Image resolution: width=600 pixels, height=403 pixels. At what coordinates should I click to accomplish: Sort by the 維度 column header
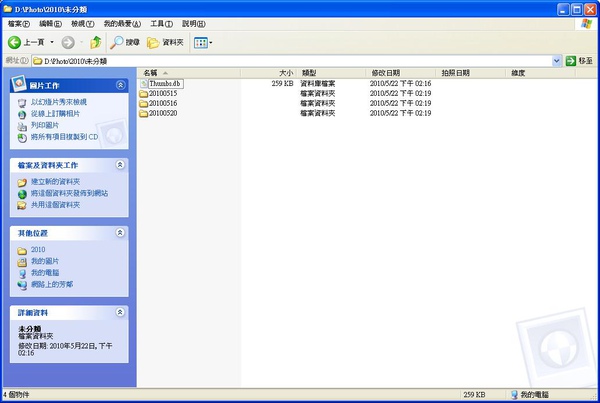540,73
